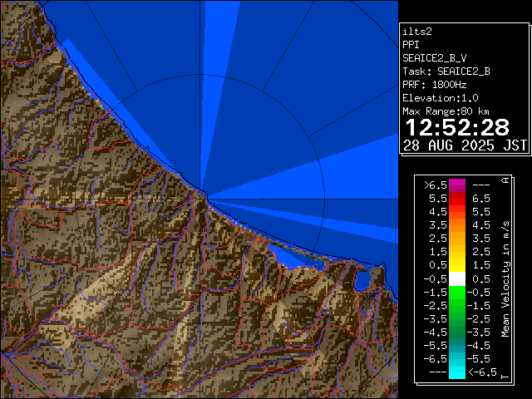The width and height of the screenshot is (532, 399).
Task: Select the bright green -1.5 to -0.5 swatch
Action: (456, 292)
